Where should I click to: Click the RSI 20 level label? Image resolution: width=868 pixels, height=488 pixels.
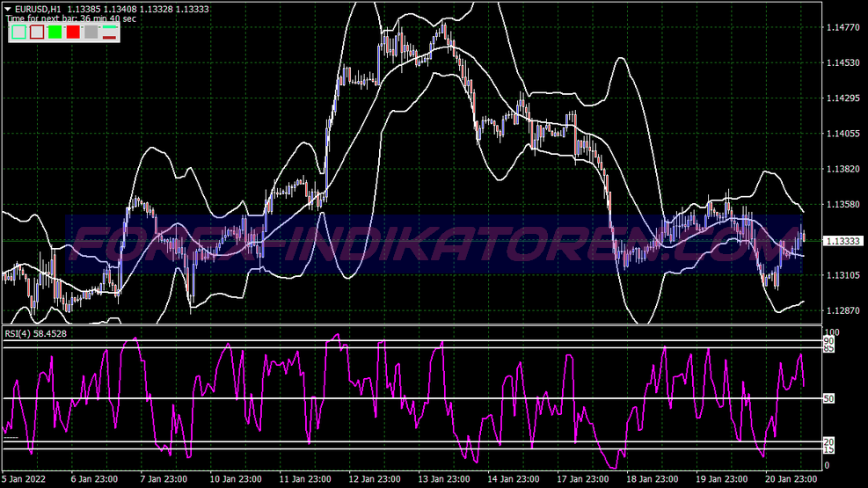[x=828, y=441]
